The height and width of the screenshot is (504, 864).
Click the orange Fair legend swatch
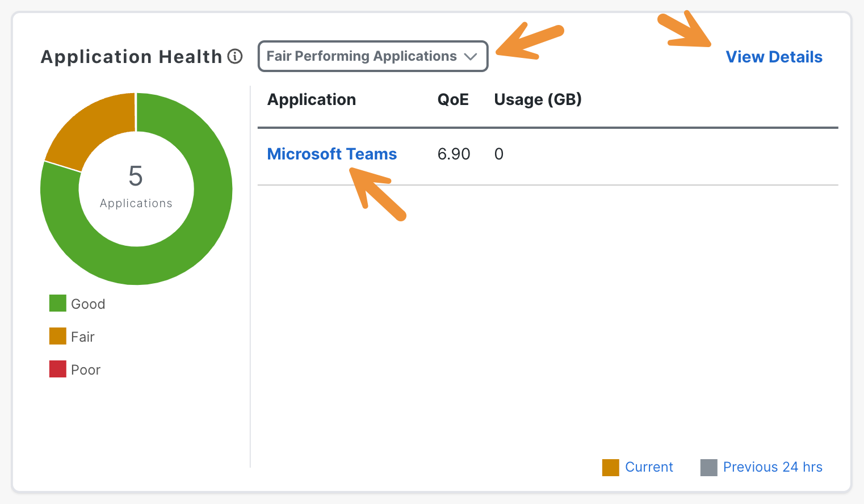[x=58, y=336]
